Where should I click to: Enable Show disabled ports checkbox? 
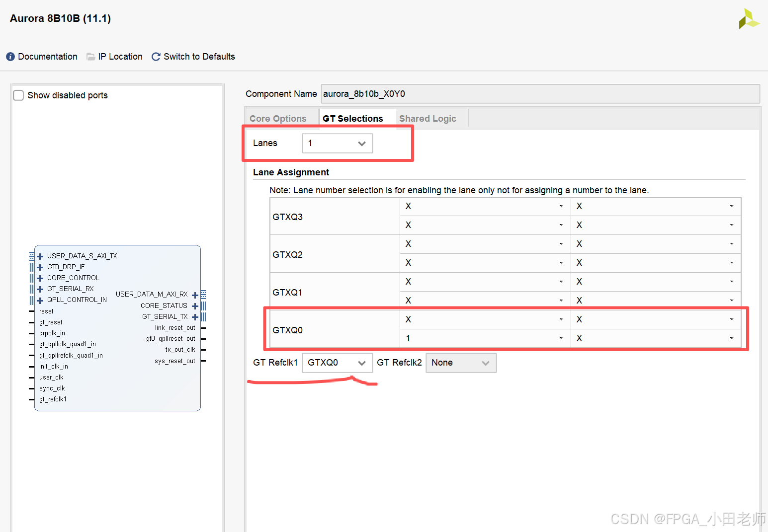[18, 95]
